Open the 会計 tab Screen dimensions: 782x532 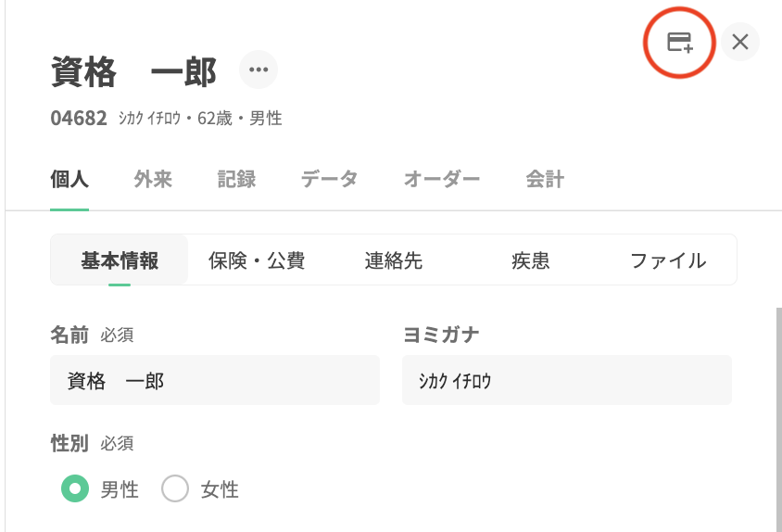[x=545, y=180]
